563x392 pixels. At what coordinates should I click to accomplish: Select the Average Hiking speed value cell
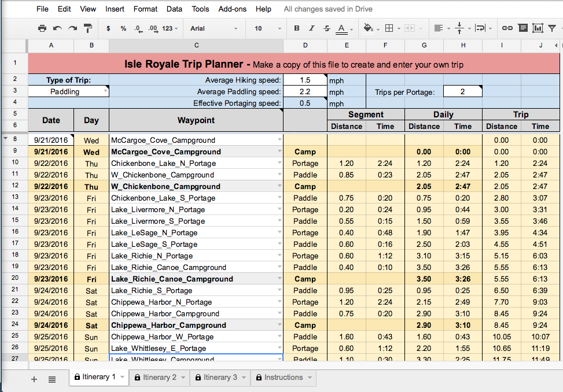305,80
